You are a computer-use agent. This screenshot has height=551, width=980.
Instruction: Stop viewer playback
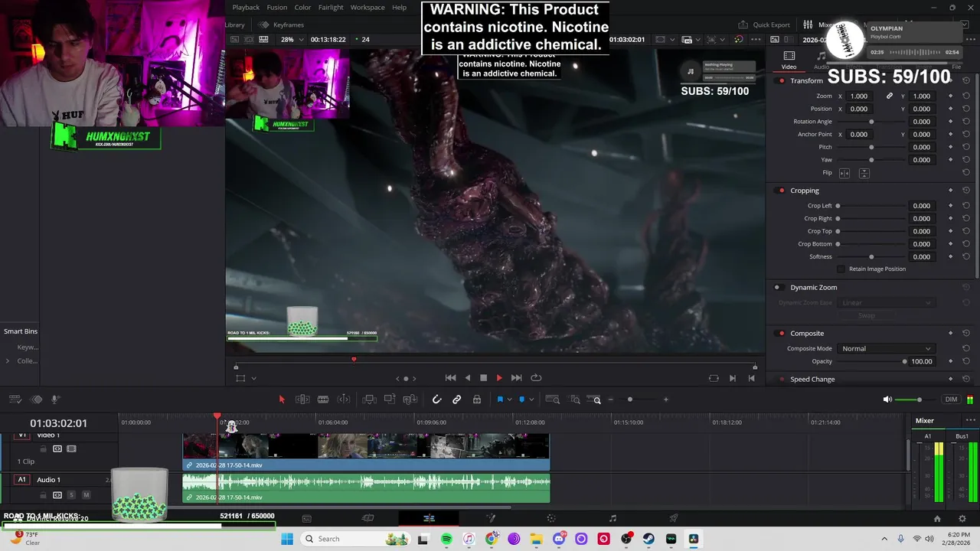(483, 378)
